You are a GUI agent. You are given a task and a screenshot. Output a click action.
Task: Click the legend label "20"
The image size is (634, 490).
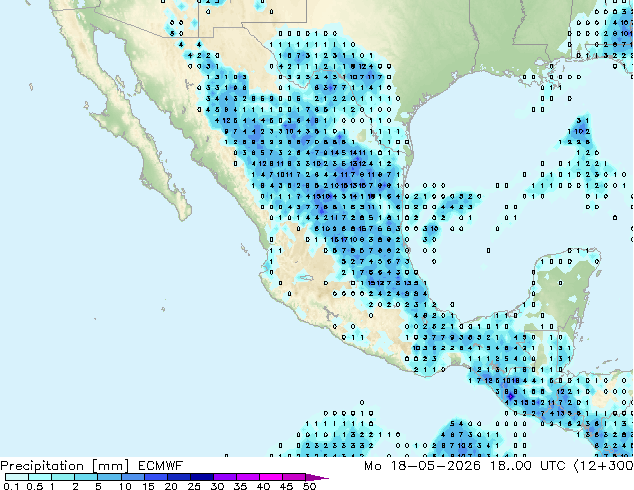click(x=171, y=486)
